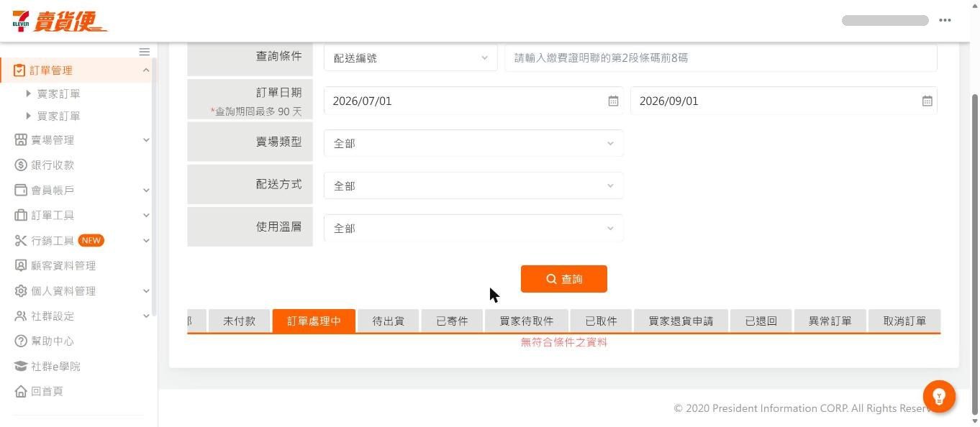Click the 行銷工具 scissors icon

point(21,240)
